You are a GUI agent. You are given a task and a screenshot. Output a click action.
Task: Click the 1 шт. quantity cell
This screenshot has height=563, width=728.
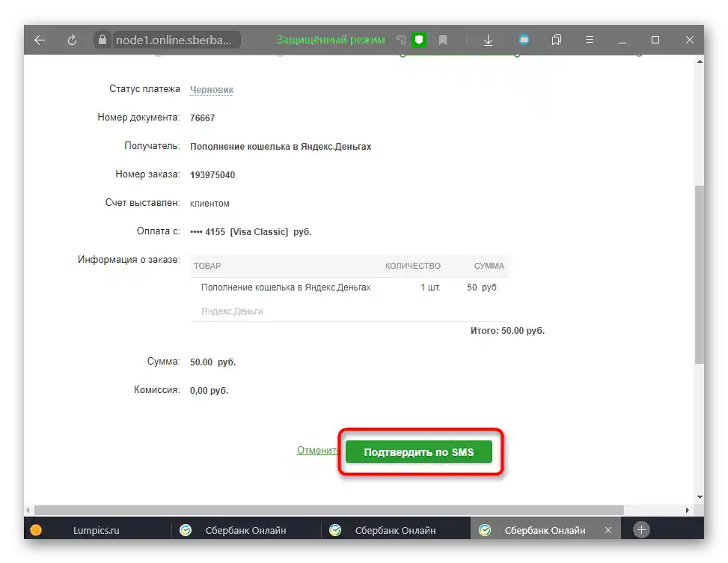click(x=430, y=287)
